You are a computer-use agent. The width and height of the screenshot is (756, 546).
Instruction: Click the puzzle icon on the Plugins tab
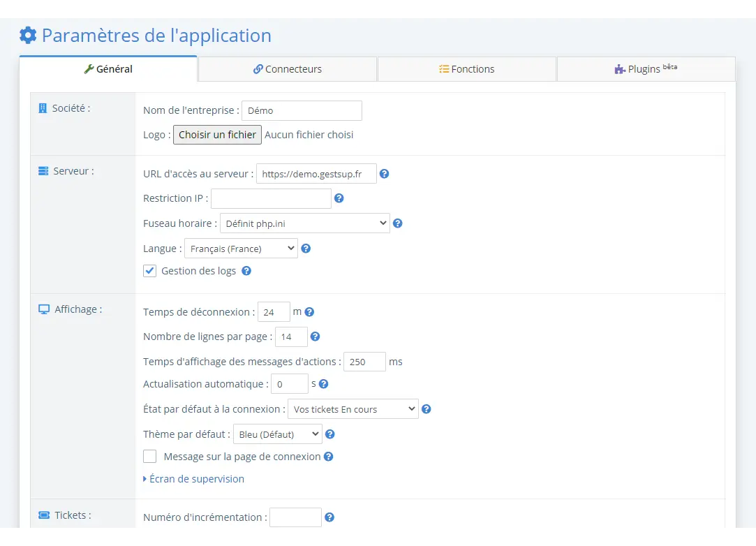(x=618, y=68)
